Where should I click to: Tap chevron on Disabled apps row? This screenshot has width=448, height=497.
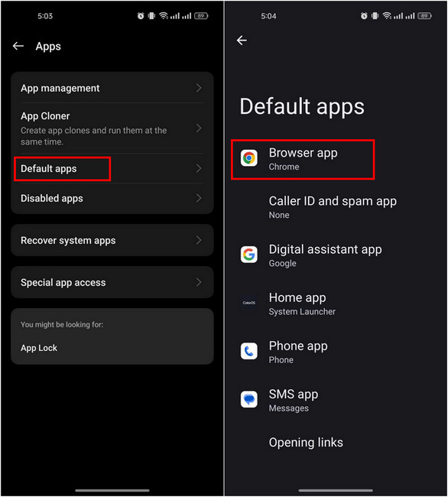pos(199,198)
